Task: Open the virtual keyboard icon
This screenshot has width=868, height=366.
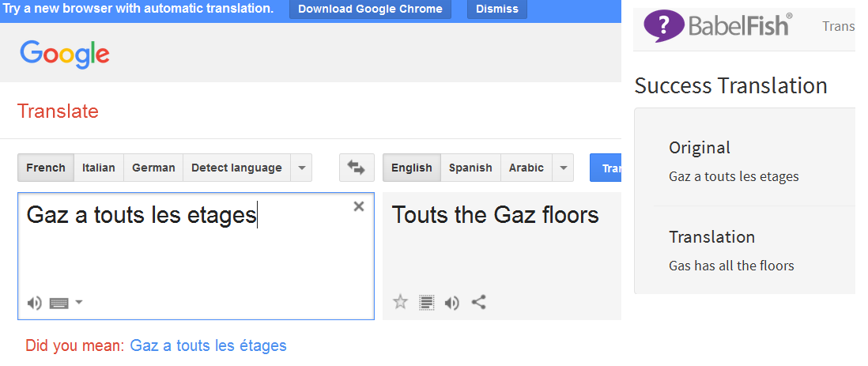Action: 58,303
